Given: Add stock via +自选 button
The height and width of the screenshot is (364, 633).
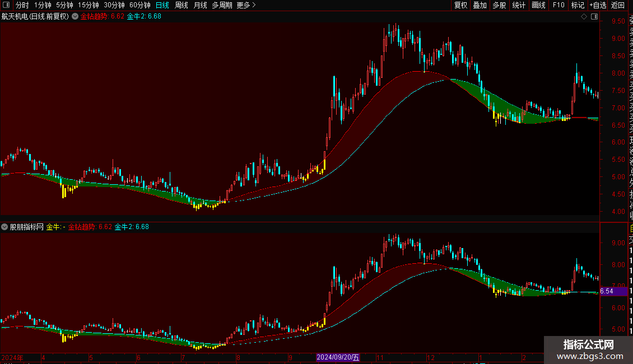Looking at the screenshot, I should point(598,5).
